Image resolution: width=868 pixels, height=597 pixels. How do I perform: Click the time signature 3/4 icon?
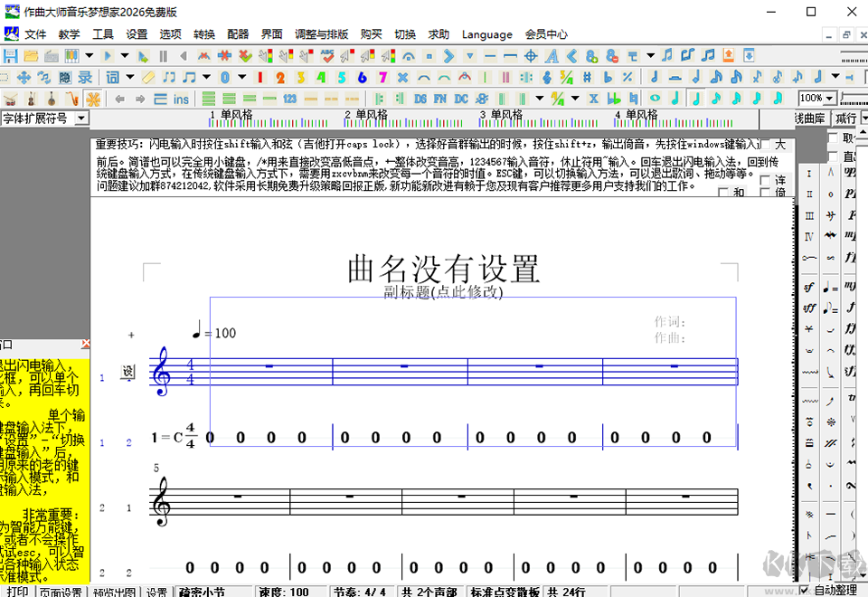(566, 78)
